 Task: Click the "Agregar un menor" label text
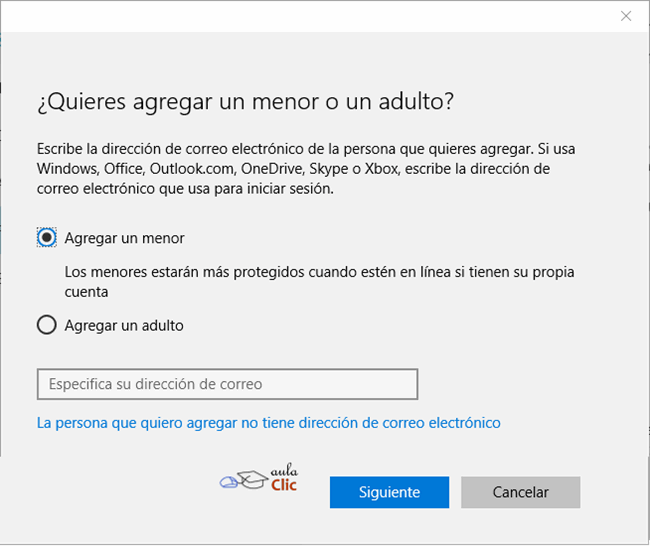pos(124,238)
